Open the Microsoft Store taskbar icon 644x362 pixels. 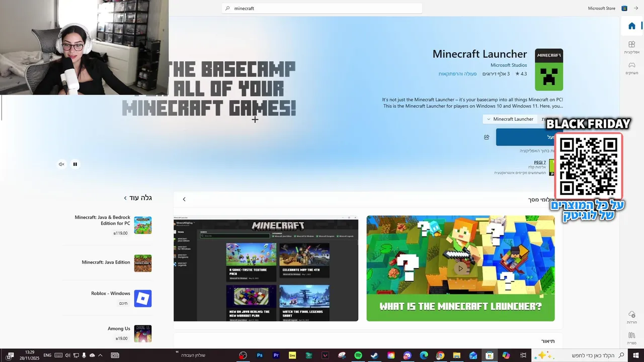point(490,355)
